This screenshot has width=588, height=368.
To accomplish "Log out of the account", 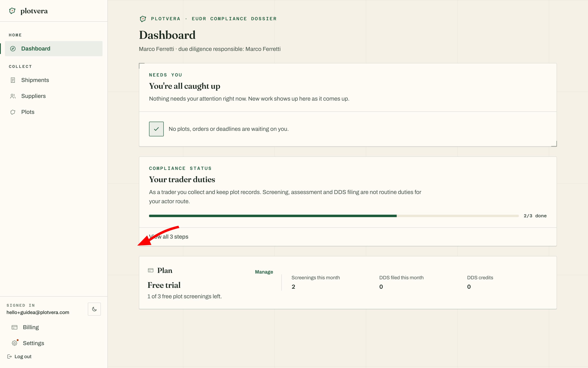I will tap(19, 357).
